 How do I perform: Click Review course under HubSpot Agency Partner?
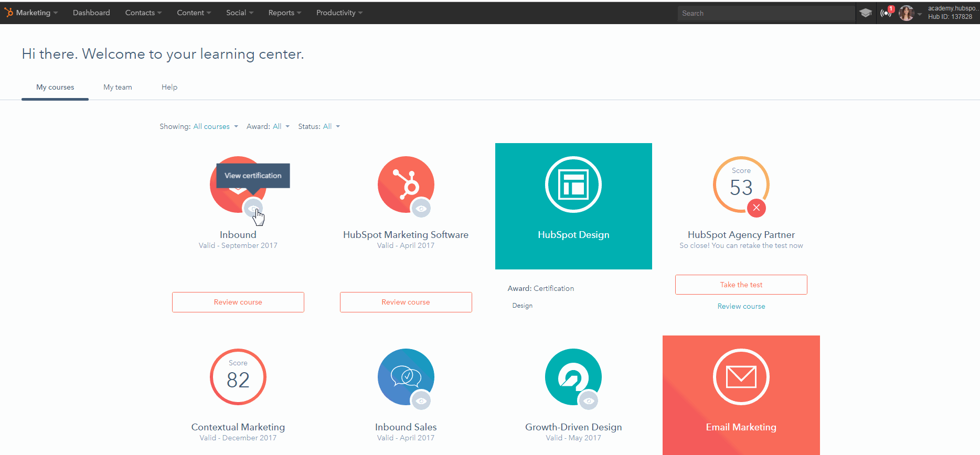point(741,306)
